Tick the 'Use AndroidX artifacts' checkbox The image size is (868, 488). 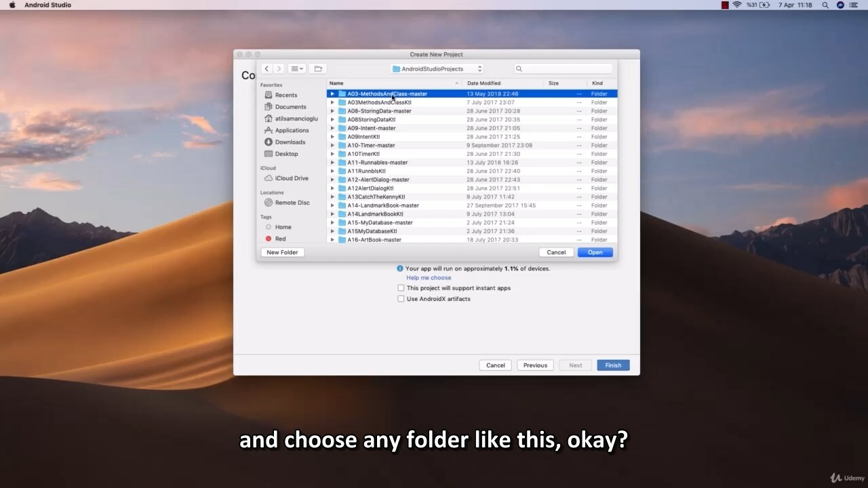[x=401, y=299]
